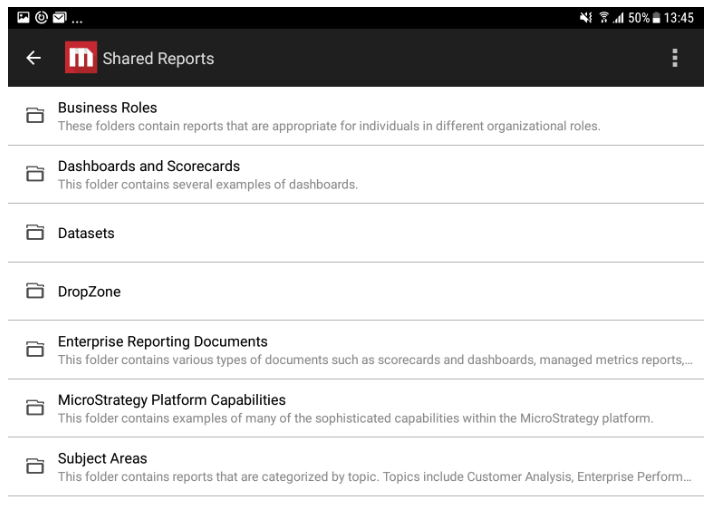Image resolution: width=715 pixels, height=511 pixels.
Task: Select the Datasets entry
Action: pos(356,233)
